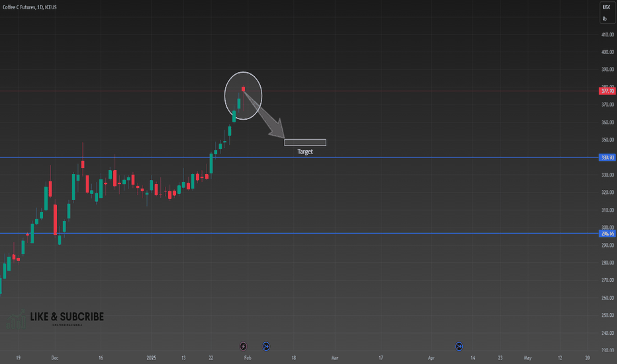The height and width of the screenshot is (364, 617).
Task: Click the 370.00 price axis value
Action: (x=608, y=105)
